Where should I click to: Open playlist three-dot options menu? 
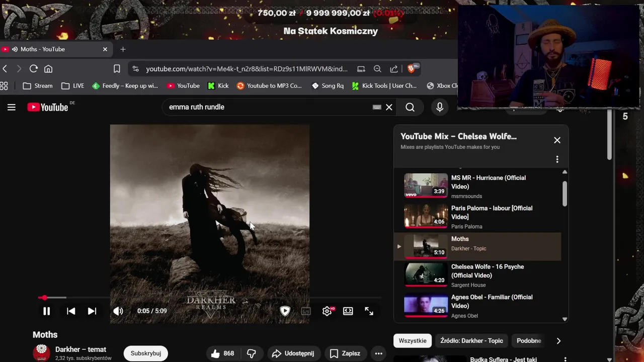557,159
